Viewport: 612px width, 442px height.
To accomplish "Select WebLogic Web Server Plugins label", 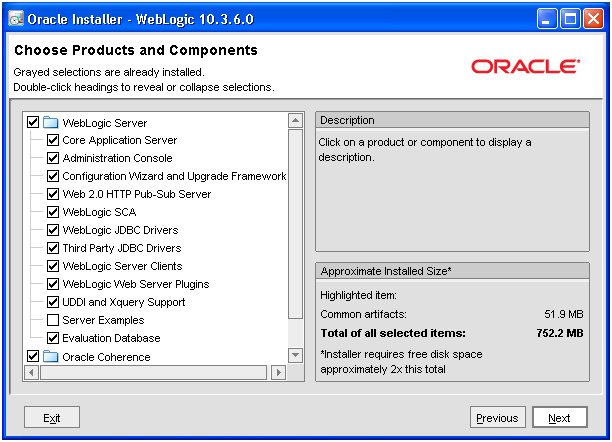I will pos(136,284).
